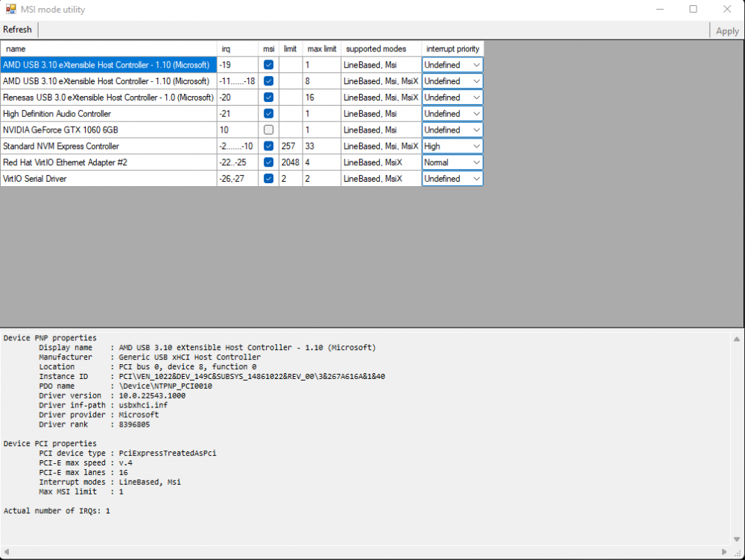Click Refresh in the toolbar
This screenshot has height=560, width=745.
pyautogui.click(x=18, y=30)
